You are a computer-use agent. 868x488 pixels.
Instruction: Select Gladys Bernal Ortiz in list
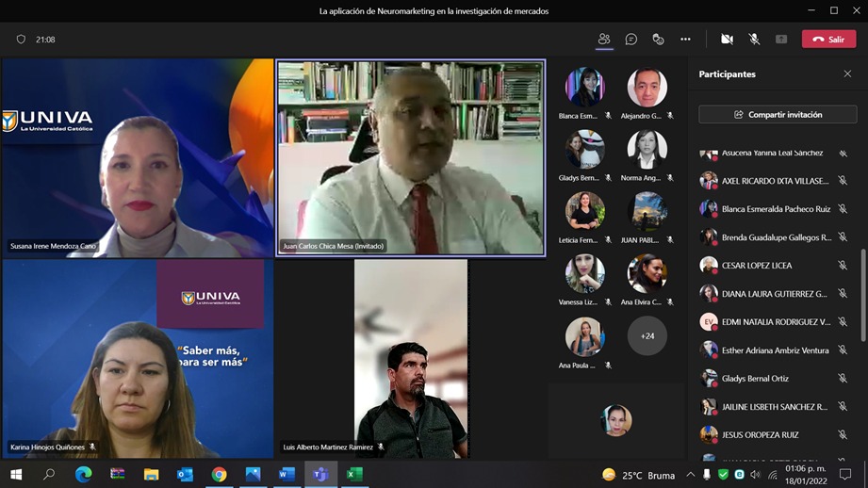pyautogui.click(x=775, y=378)
